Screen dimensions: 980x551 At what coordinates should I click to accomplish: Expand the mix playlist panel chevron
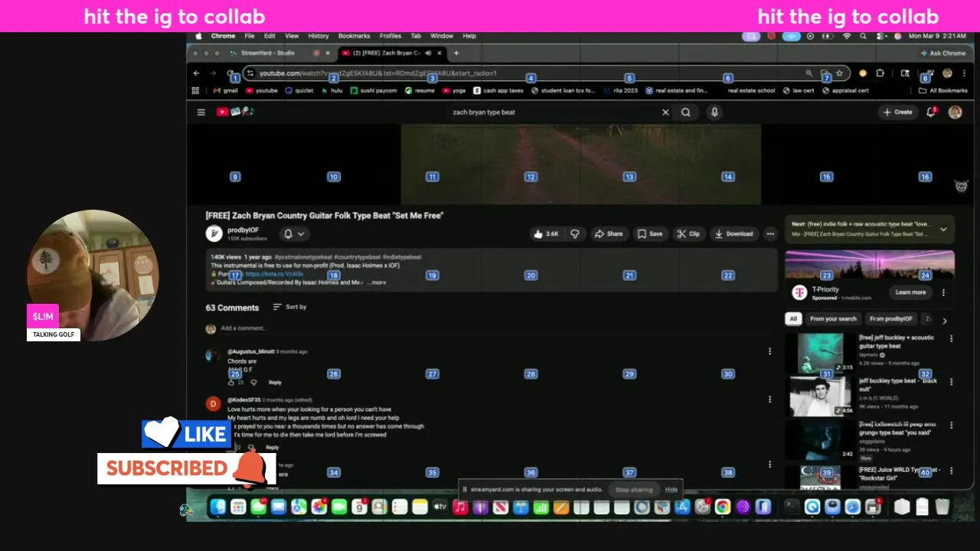tap(943, 229)
